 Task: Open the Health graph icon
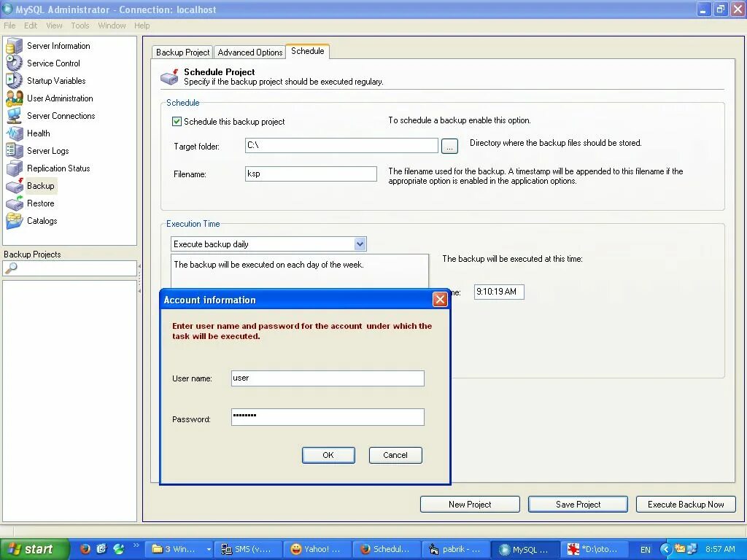(15, 133)
